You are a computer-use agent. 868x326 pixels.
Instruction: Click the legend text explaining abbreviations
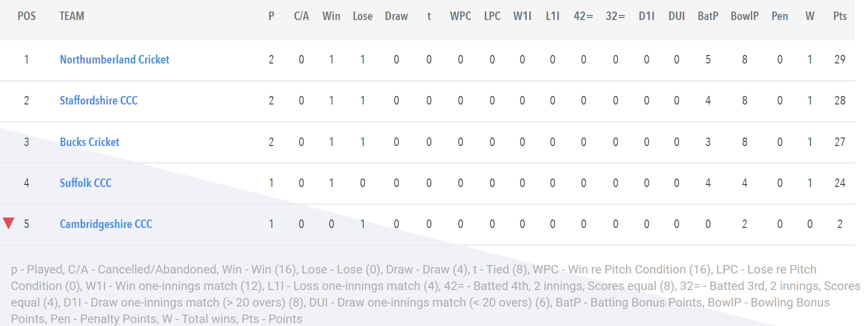tap(435, 294)
